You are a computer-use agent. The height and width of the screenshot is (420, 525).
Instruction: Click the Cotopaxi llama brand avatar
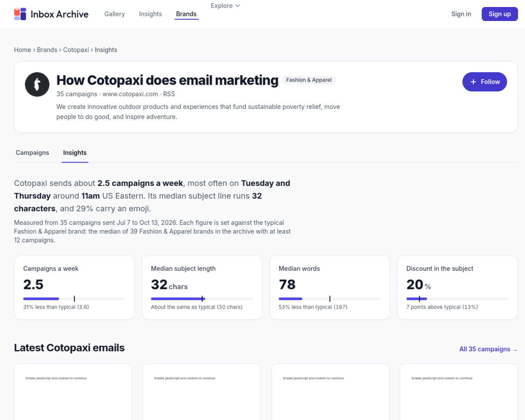point(37,84)
